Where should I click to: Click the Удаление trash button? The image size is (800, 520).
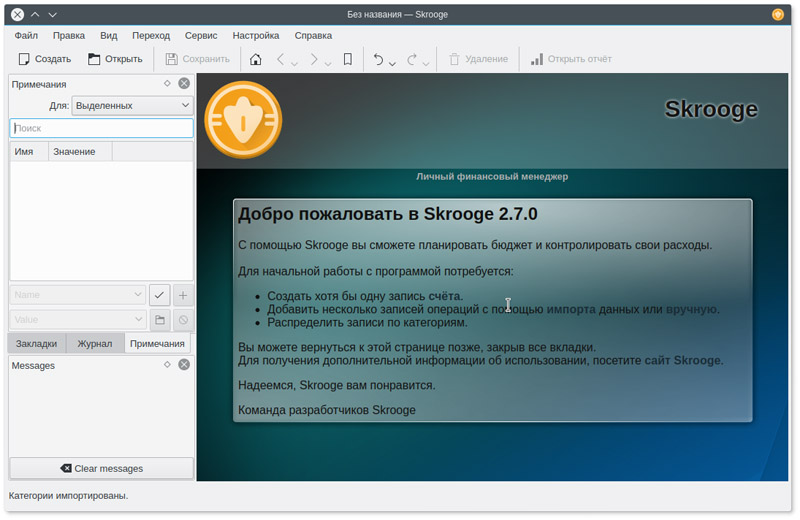478,59
